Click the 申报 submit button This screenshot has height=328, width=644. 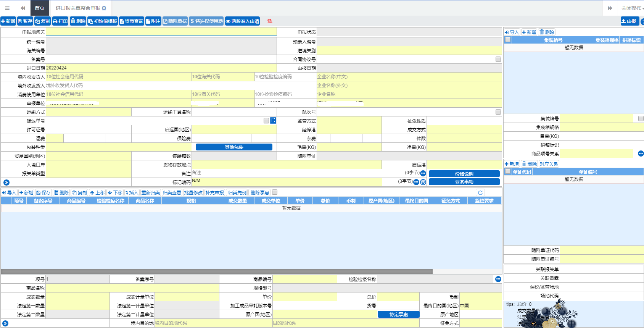click(629, 21)
